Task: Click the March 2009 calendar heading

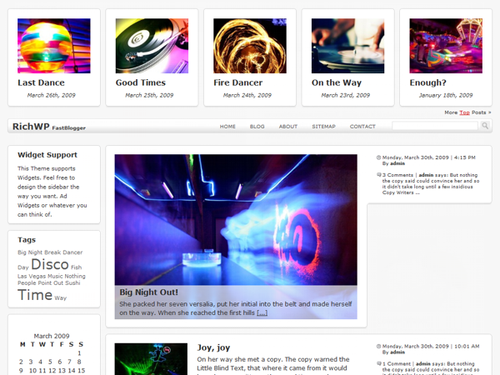Action: click(51, 336)
